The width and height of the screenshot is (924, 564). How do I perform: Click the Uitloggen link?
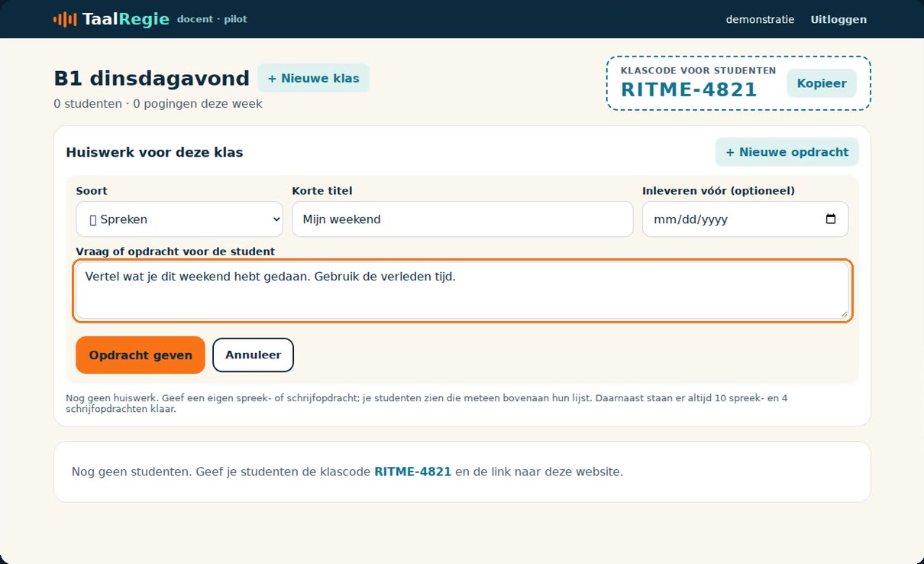click(838, 20)
